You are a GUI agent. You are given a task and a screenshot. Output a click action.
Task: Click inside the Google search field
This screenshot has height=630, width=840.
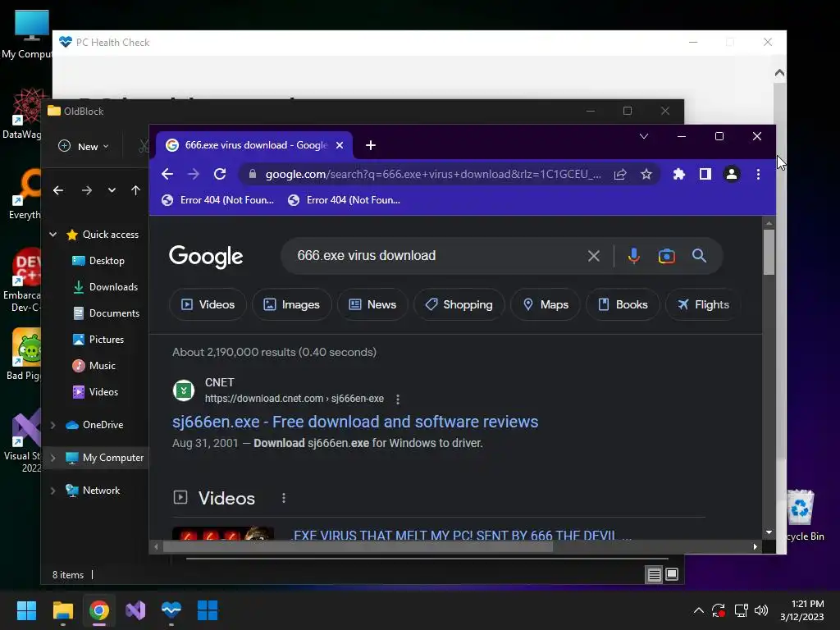(436, 256)
